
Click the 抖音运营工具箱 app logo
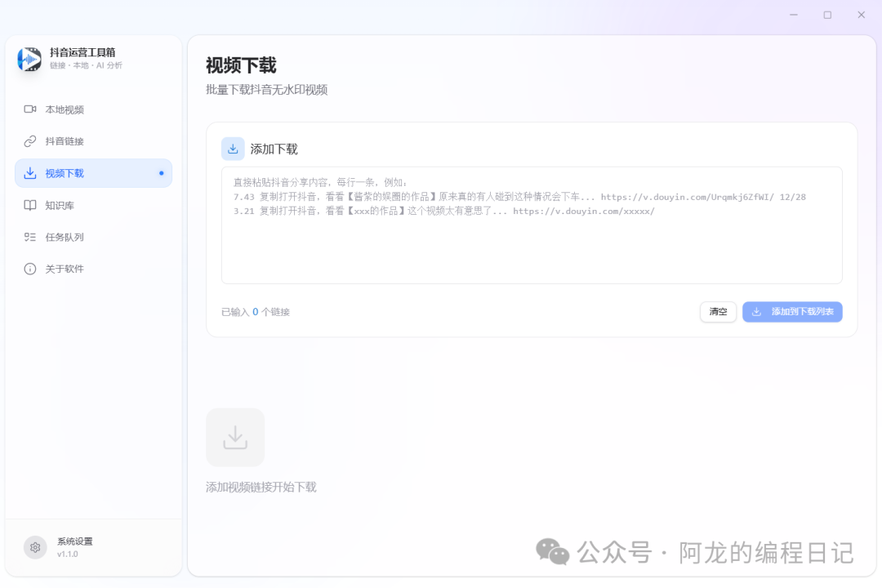pyautogui.click(x=29, y=60)
